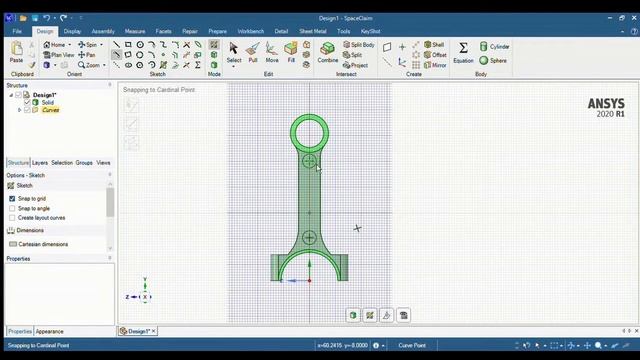This screenshot has height=360, width=640.
Task: Switch to the Assembly ribbon tab
Action: 103,31
